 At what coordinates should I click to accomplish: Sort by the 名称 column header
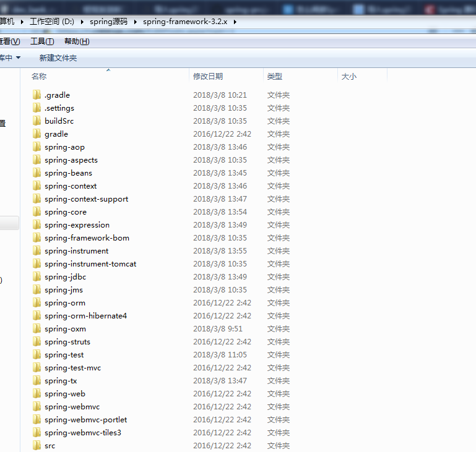[x=39, y=77]
